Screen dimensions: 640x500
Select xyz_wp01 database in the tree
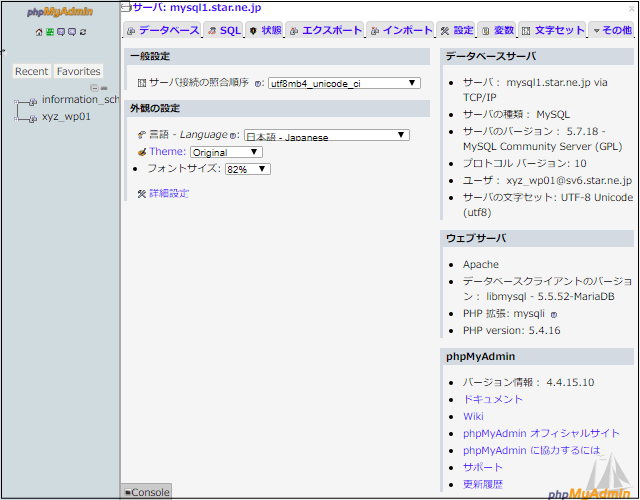coord(66,117)
